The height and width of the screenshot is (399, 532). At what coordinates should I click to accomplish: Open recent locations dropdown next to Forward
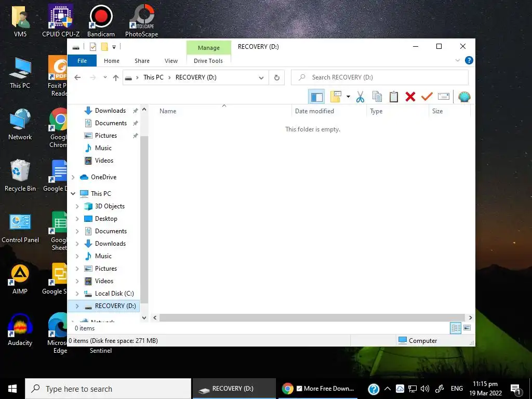(105, 77)
